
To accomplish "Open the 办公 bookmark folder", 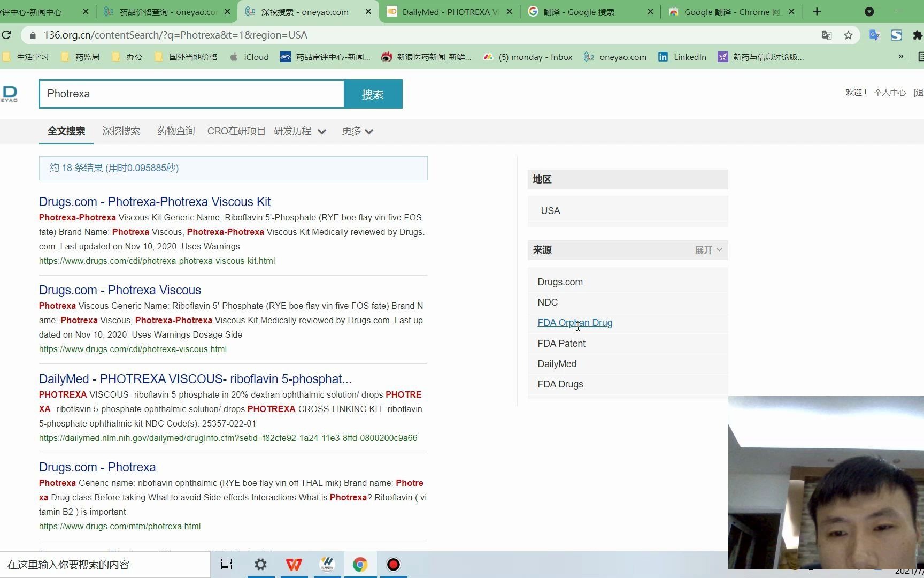I will (x=127, y=57).
